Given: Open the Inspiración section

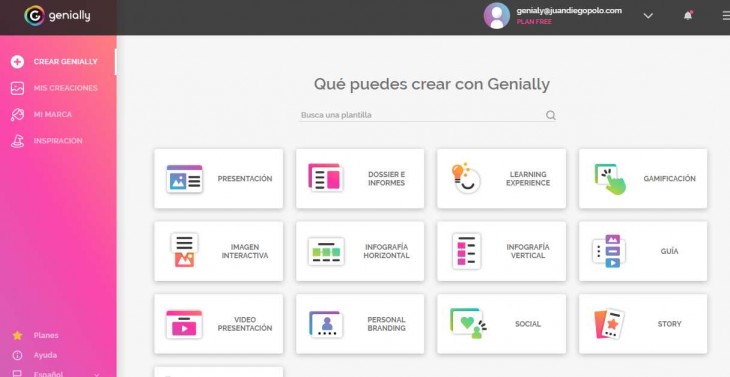Looking at the screenshot, I should [58, 141].
